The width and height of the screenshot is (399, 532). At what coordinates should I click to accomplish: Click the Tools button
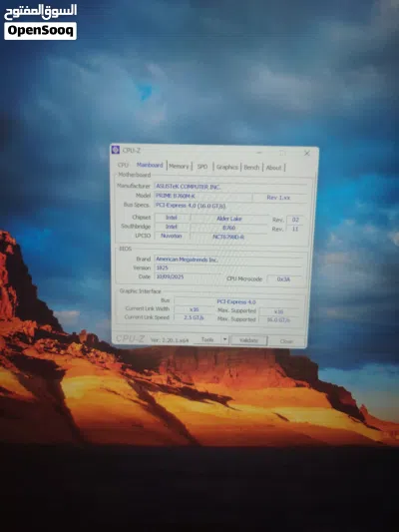click(207, 339)
